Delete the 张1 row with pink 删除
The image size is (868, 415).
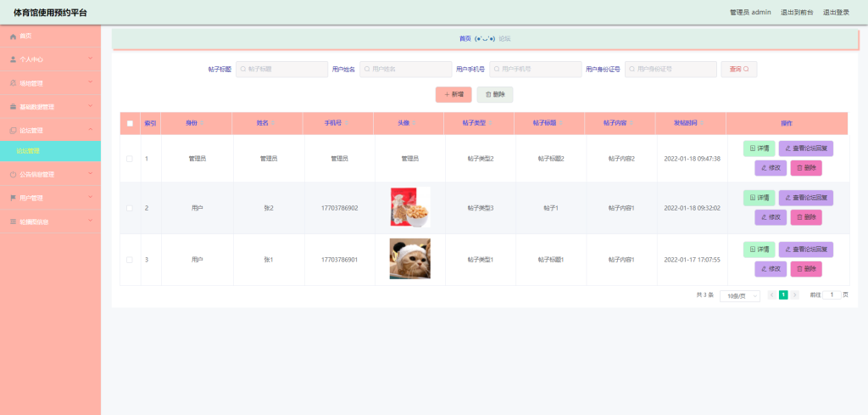[x=806, y=269]
